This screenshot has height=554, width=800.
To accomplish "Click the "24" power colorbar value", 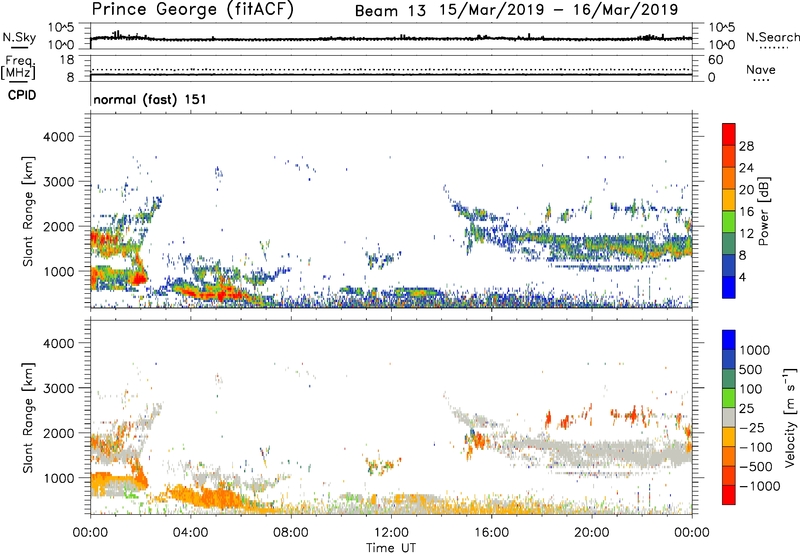I will coord(746,168).
